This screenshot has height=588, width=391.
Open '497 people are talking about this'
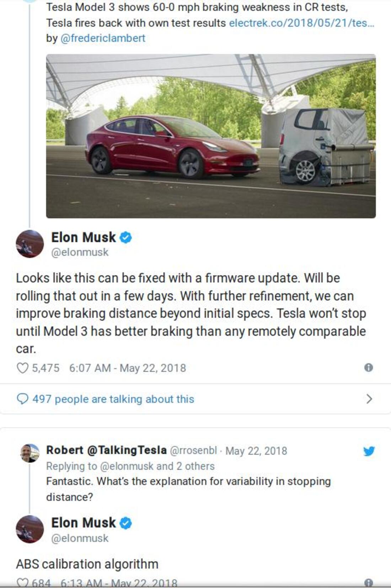point(113,399)
